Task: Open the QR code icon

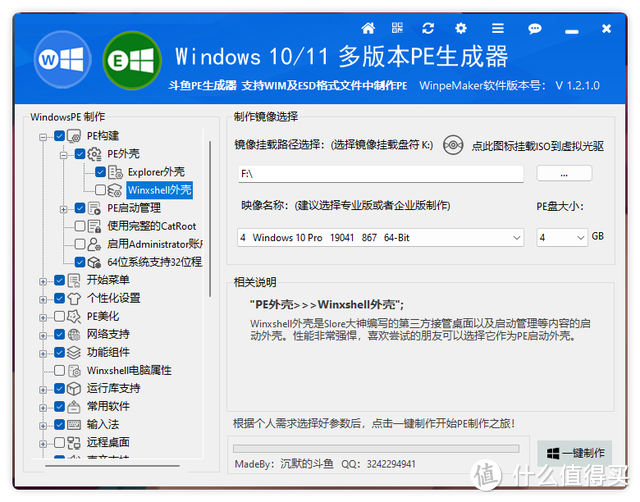Action: click(397, 28)
